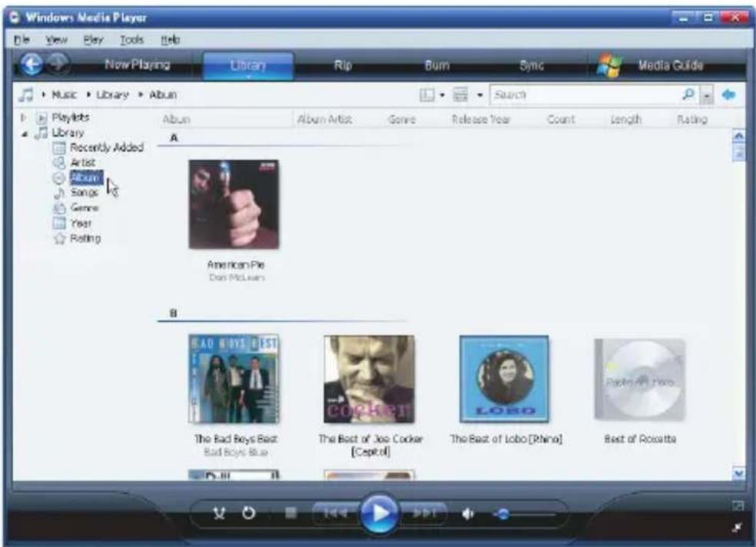Select The Best of Lobo album cover
756x547 pixels.
(x=504, y=379)
